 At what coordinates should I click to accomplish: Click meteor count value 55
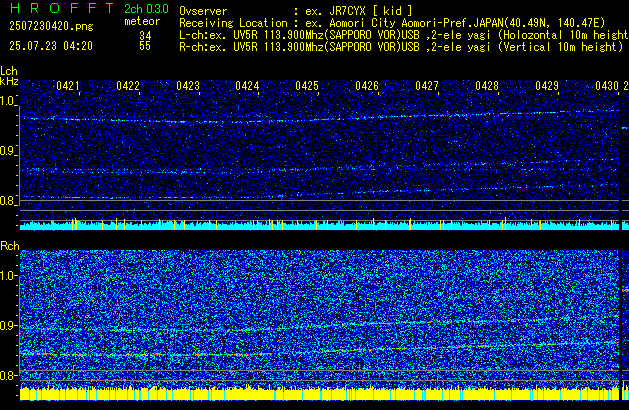pyautogui.click(x=145, y=46)
